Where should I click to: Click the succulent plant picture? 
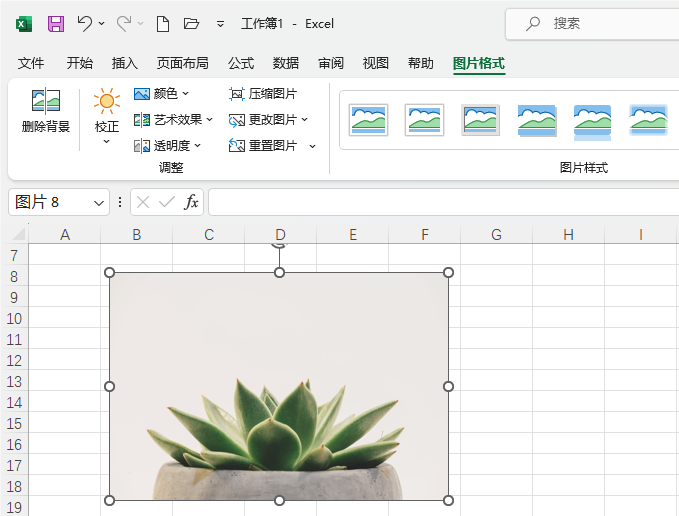(279, 386)
